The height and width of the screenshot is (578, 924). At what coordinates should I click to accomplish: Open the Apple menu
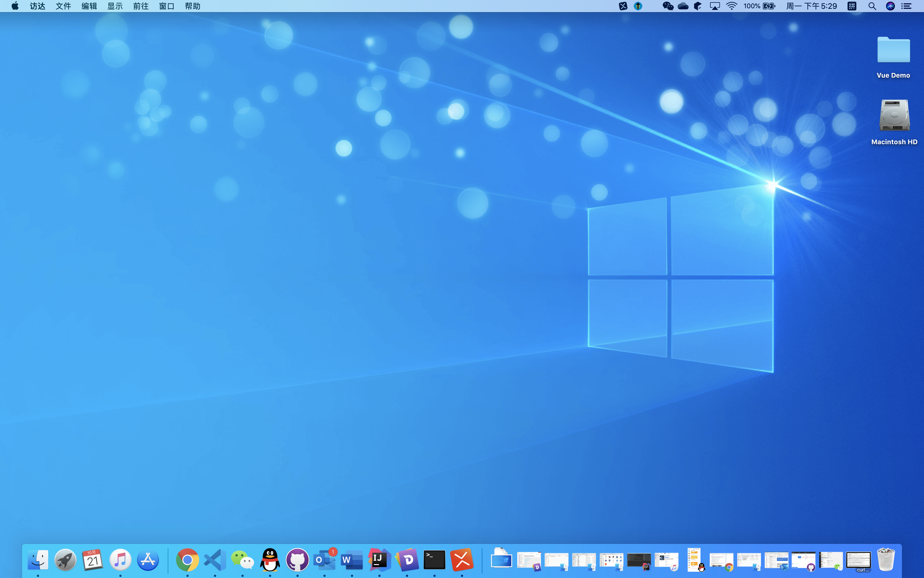point(15,6)
